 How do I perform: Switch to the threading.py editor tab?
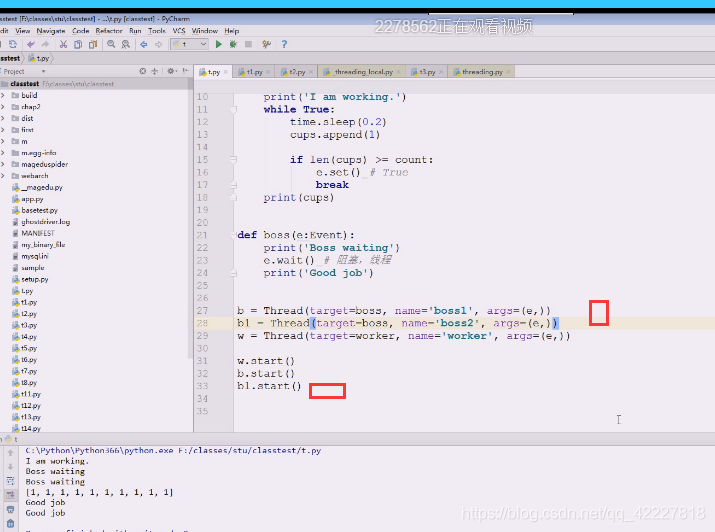coord(482,72)
